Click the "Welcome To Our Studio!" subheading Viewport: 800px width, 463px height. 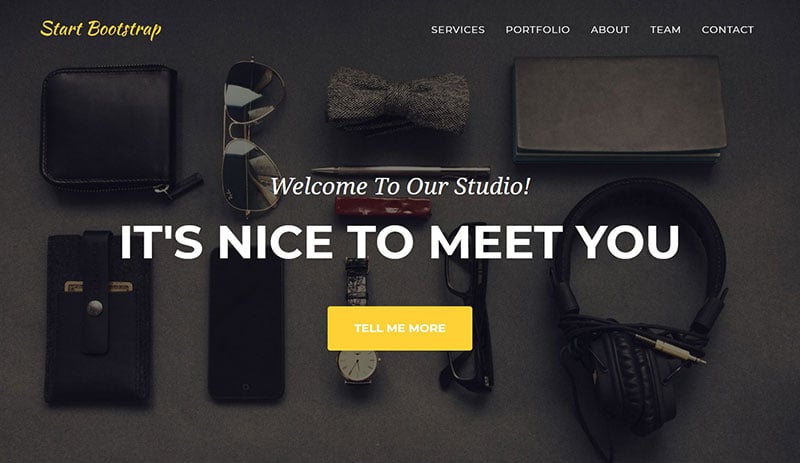click(x=400, y=186)
